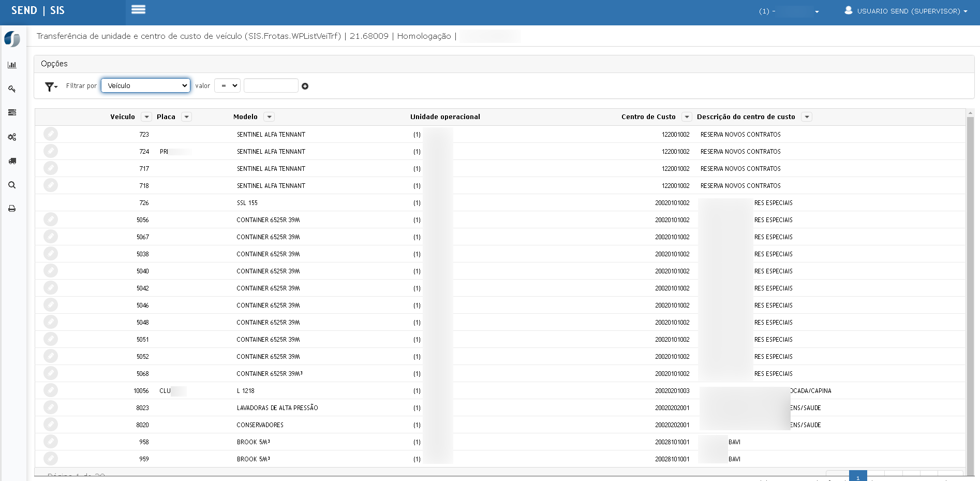Edit vehicle 718 with pencil icon
The width and height of the screenshot is (980, 481).
click(x=51, y=185)
